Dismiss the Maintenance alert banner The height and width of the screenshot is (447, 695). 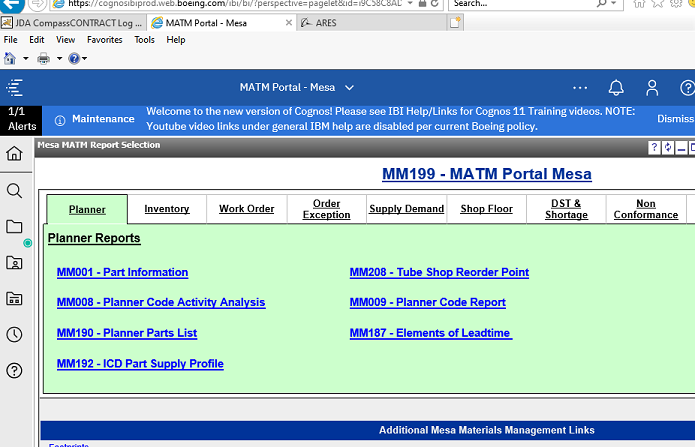tap(675, 119)
